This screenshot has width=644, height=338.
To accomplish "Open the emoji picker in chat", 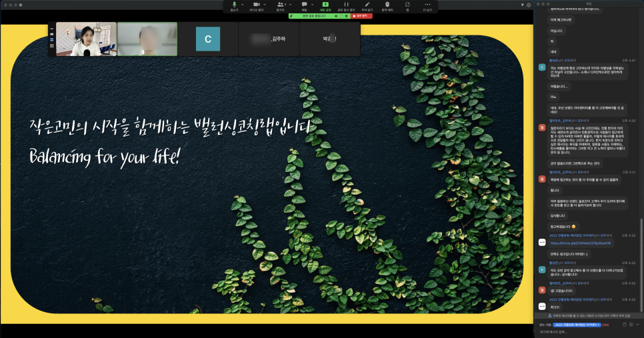I will pyautogui.click(x=632, y=325).
